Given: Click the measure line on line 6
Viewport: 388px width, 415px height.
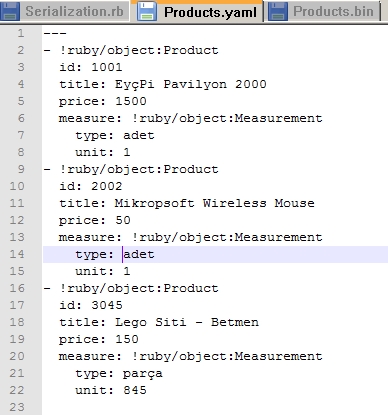Looking at the screenshot, I should pyautogui.click(x=191, y=118).
